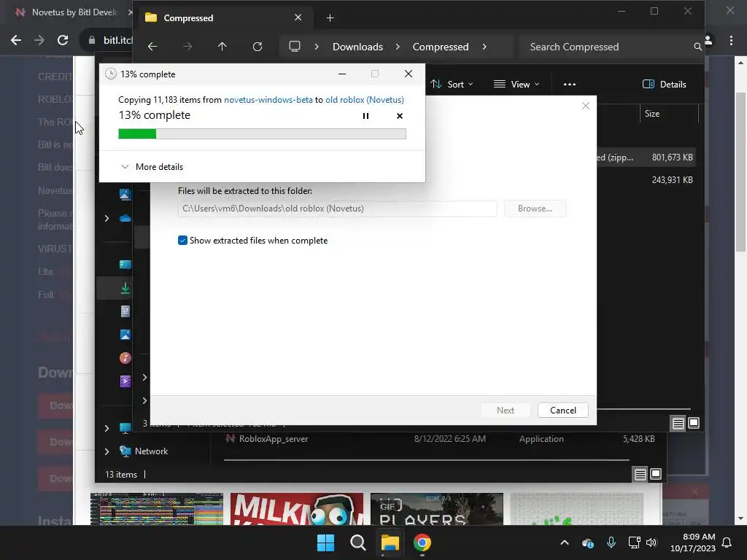Screen dimensions: 747x560
Task: Click the green copy progress bar
Action: click(x=262, y=134)
